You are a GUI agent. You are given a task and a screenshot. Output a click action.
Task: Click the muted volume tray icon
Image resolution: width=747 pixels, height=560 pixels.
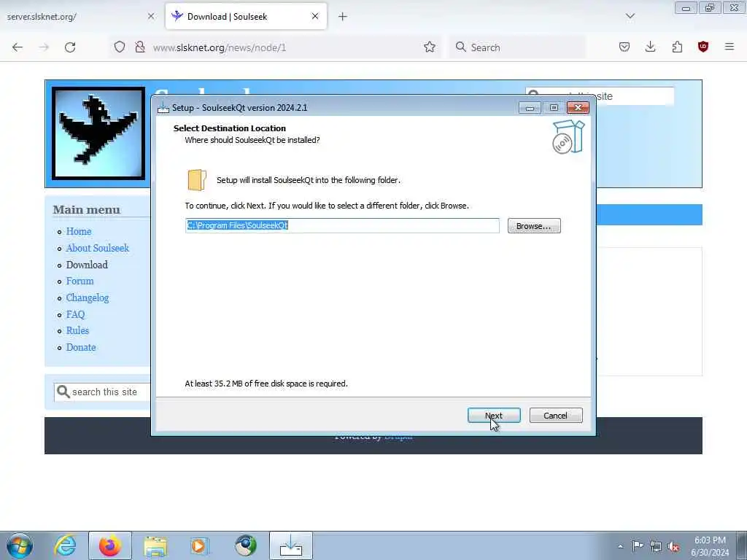coord(673,546)
